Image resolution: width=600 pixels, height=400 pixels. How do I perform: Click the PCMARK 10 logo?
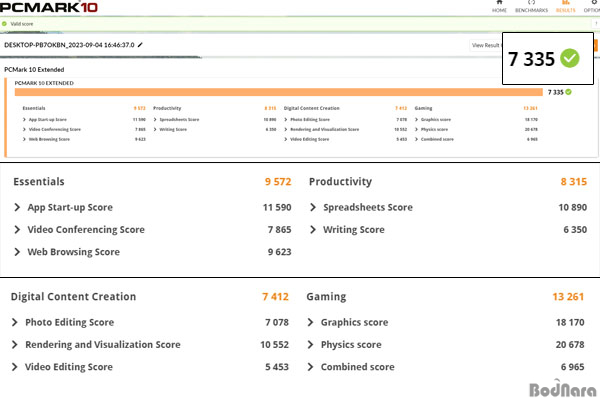(49, 7)
